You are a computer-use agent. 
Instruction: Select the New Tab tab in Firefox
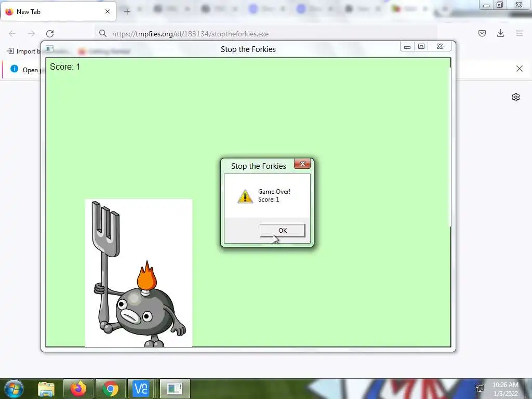click(58, 11)
